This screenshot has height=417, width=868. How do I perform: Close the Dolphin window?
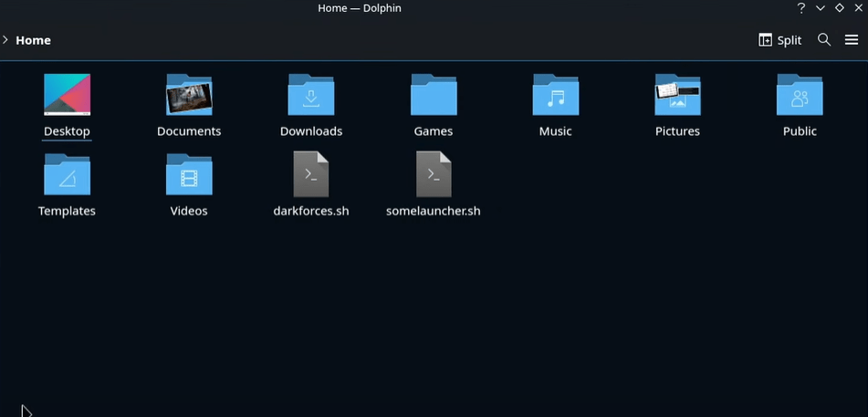point(859,8)
